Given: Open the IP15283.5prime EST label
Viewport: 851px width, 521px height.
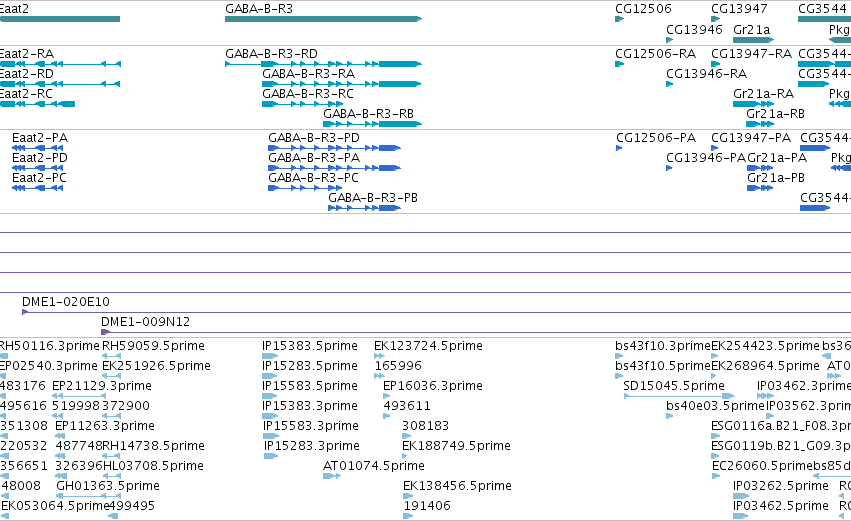Looking at the screenshot, I should (x=310, y=366).
